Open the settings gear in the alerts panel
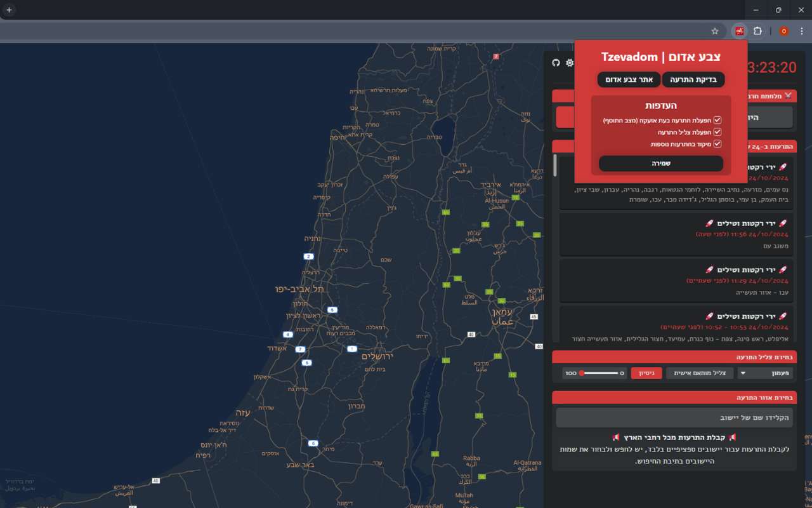The image size is (812, 508). (x=570, y=63)
